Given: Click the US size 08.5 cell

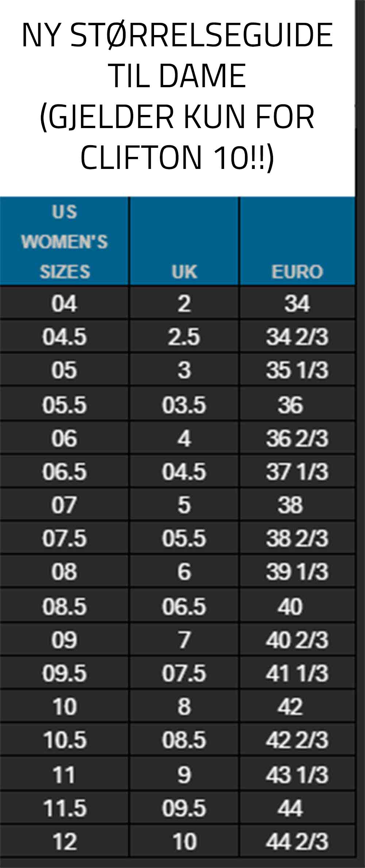Looking at the screenshot, I should tap(64, 606).
